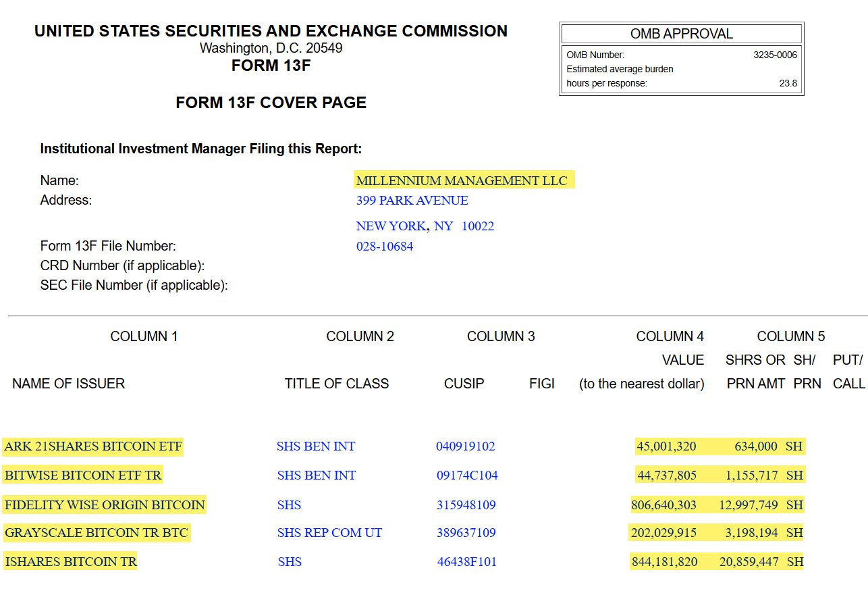Viewport: 868px width, 591px height.
Task: Click the PUT/ CALL column header
Action: pos(848,371)
